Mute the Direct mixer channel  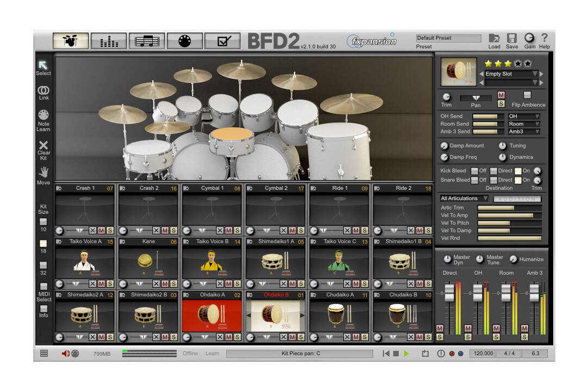coord(440,328)
